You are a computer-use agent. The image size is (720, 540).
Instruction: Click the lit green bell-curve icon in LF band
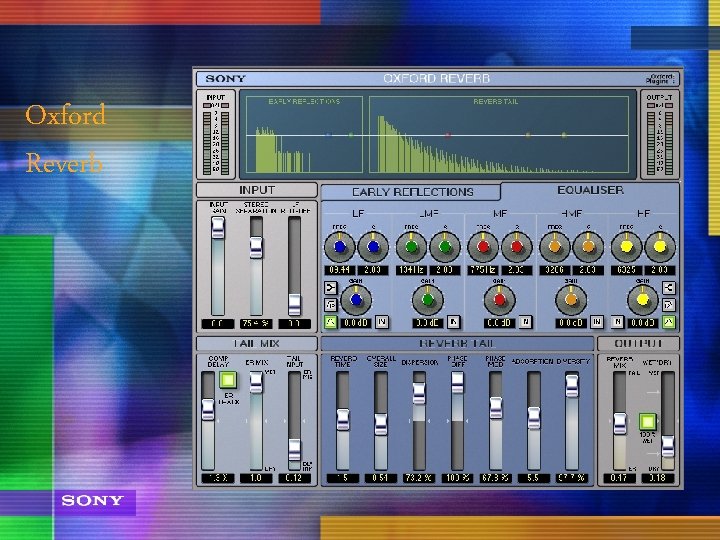click(331, 322)
